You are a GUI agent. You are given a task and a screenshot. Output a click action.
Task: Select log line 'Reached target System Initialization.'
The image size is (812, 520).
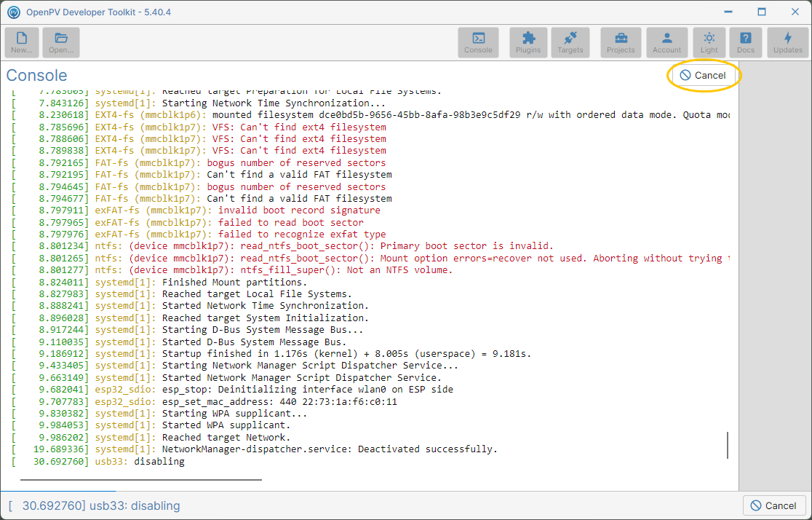(x=190, y=318)
